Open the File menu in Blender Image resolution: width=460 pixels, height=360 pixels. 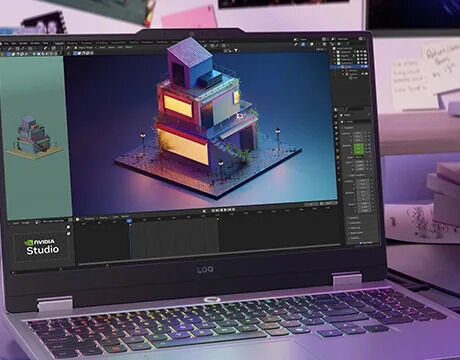6,43
